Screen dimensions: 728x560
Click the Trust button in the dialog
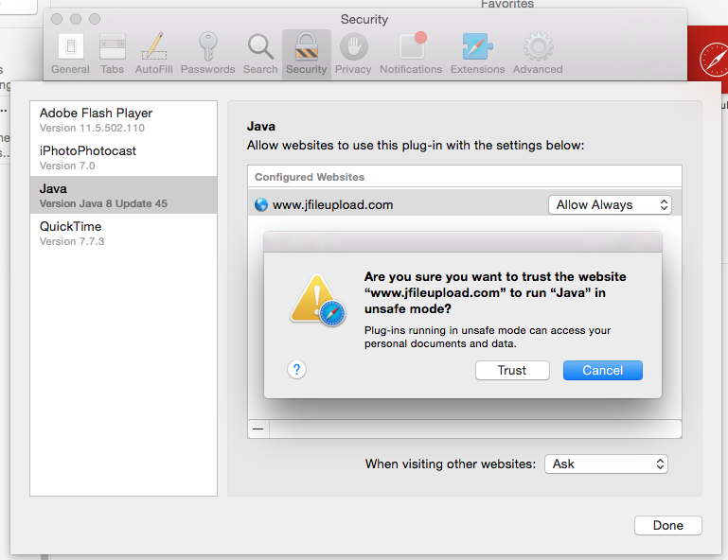pyautogui.click(x=511, y=370)
